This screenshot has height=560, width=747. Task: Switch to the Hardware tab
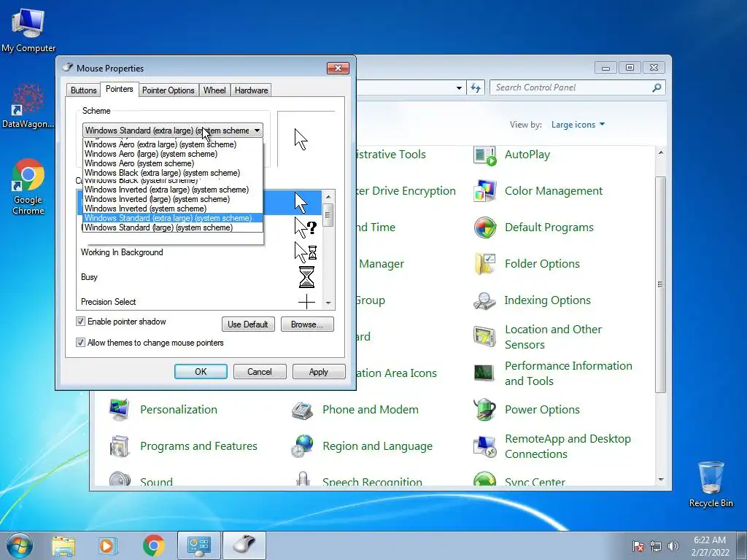coord(251,90)
